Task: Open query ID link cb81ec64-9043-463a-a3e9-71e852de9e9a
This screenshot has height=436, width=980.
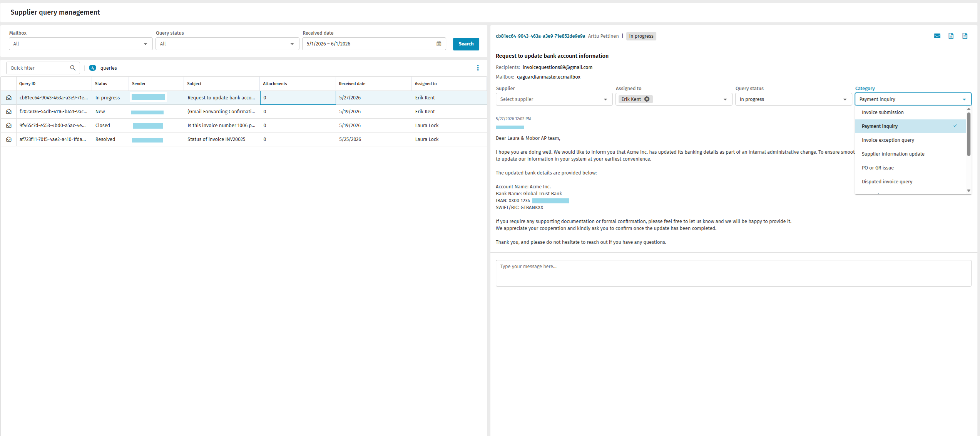Action: point(540,36)
